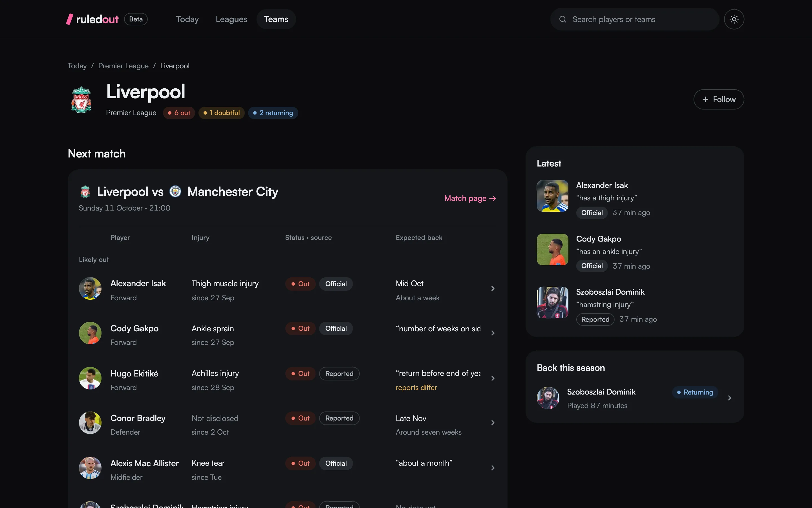Click the Manchester City crest
The image size is (812, 508).
pyautogui.click(x=175, y=192)
